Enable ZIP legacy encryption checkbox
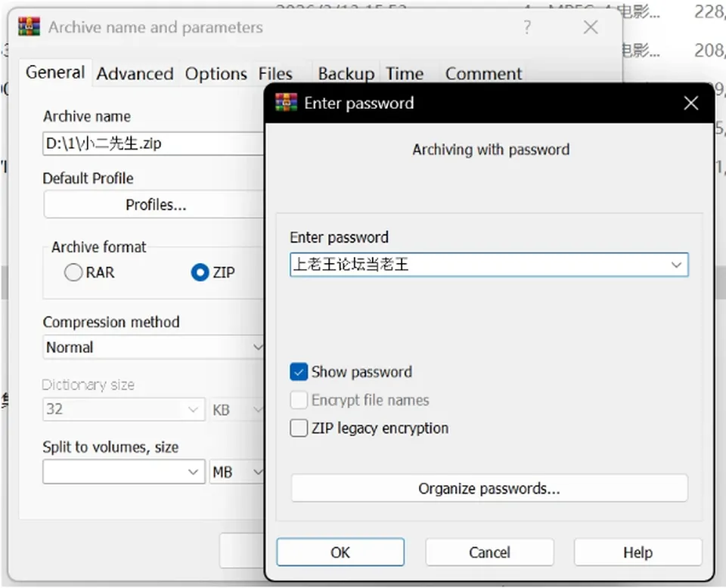Viewport: 726px width, 588px height. tap(299, 428)
